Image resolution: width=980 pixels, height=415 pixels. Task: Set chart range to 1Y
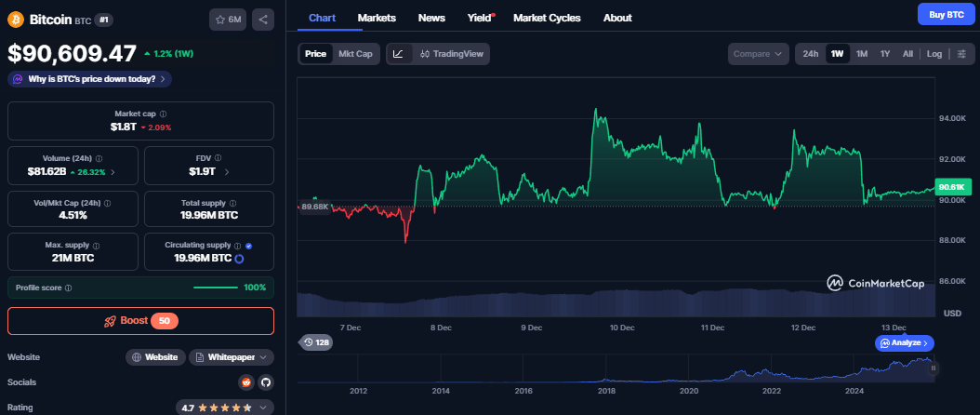pyautogui.click(x=885, y=54)
